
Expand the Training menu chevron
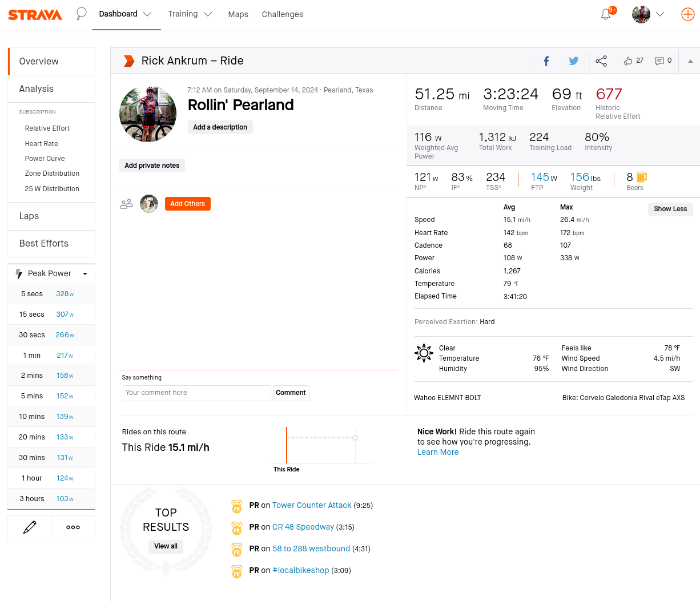(x=208, y=14)
